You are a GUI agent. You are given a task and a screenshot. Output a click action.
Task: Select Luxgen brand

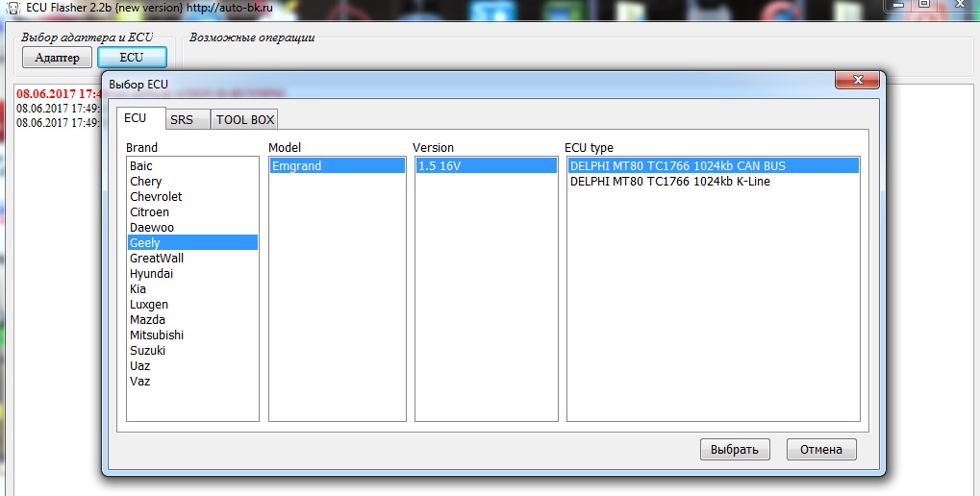(x=192, y=304)
